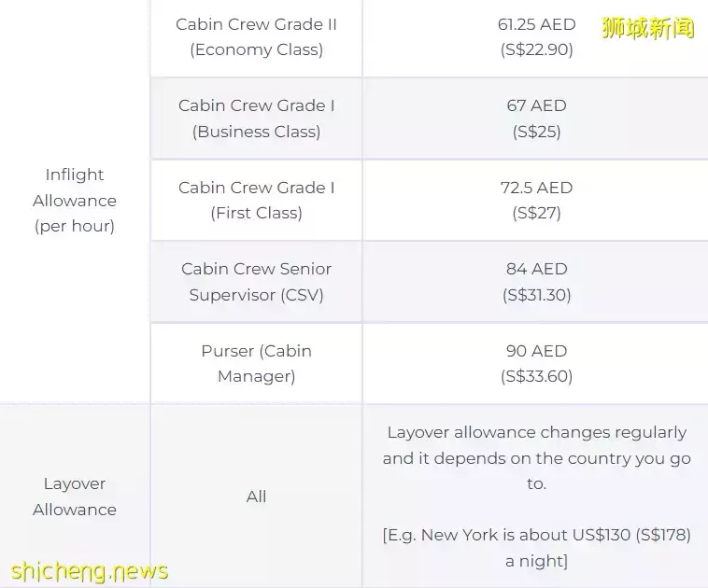
Task: Click the 67 AED amount
Action: (x=536, y=105)
